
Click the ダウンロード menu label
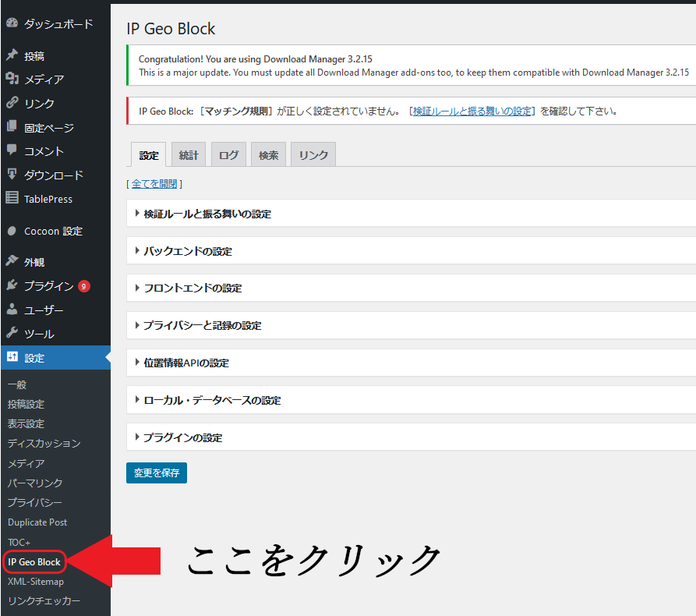pyautogui.click(x=54, y=175)
